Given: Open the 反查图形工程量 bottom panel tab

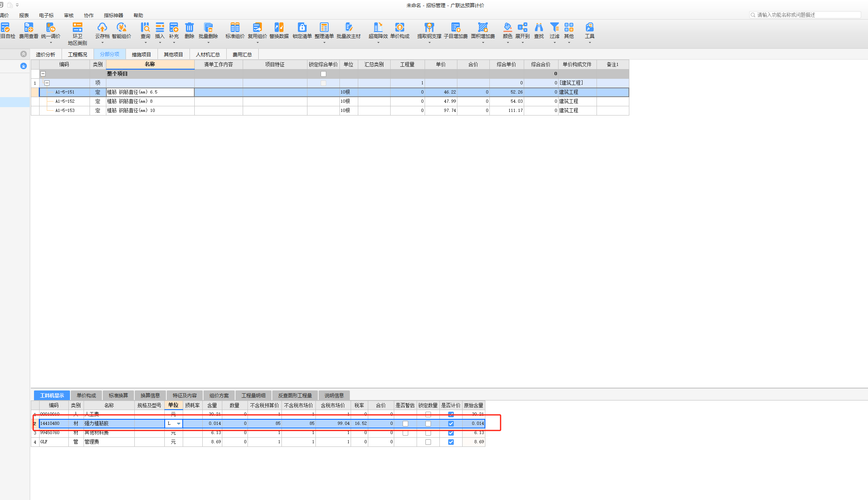Looking at the screenshot, I should point(295,396).
